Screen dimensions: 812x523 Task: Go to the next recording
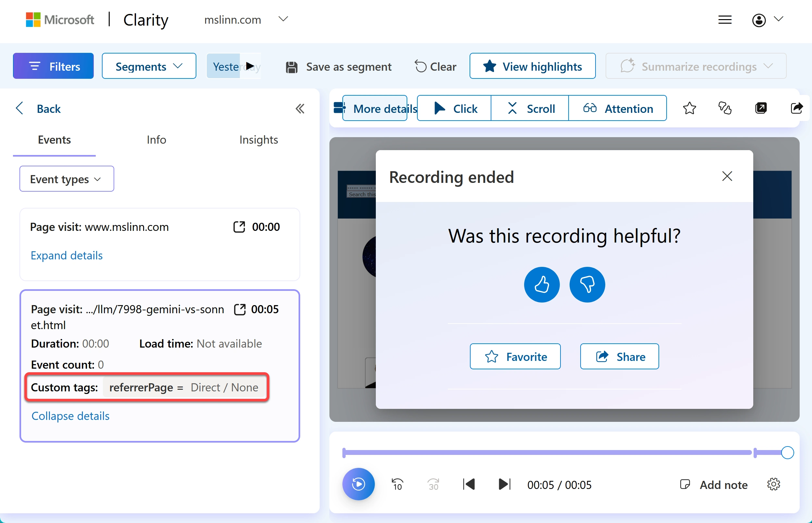(504, 484)
